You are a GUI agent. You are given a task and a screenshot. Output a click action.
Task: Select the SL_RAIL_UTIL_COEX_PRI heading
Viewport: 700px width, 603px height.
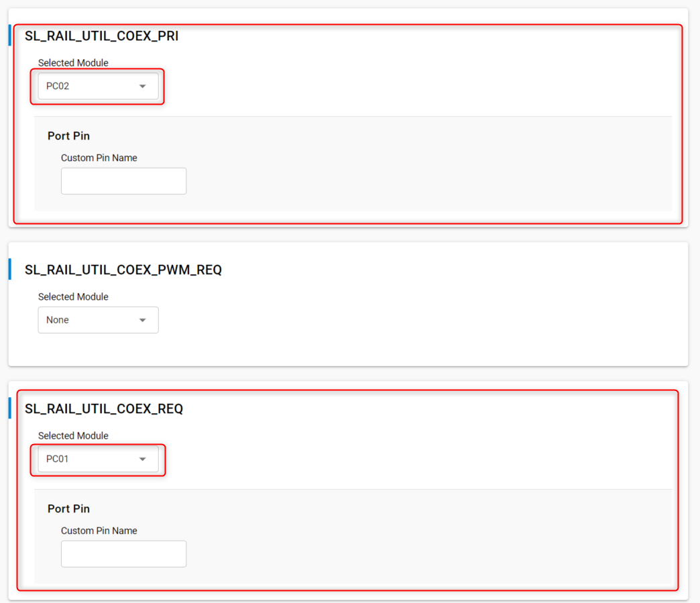101,36
